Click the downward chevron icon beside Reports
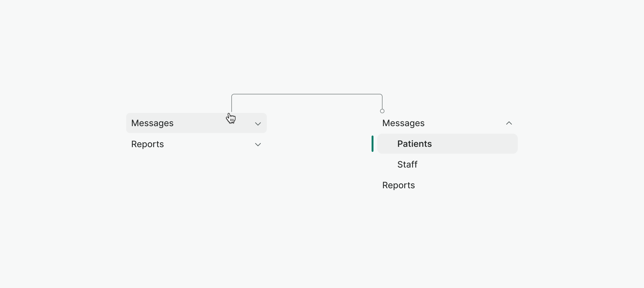644x288 pixels. [258, 145]
